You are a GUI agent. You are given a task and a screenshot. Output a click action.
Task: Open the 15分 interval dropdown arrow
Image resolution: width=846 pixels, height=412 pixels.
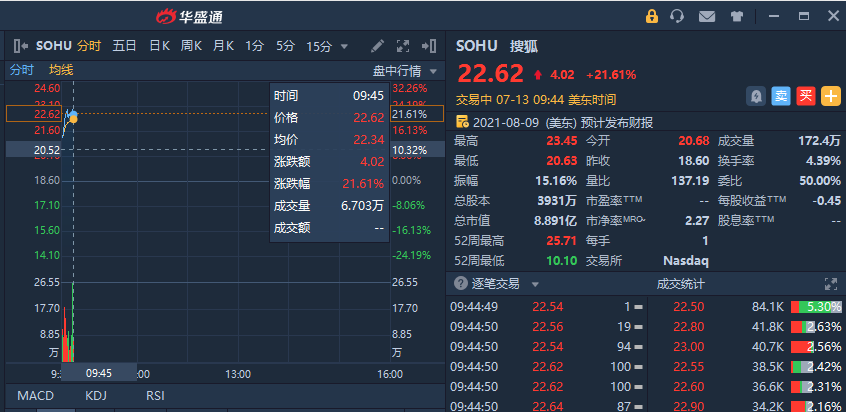[x=344, y=46]
